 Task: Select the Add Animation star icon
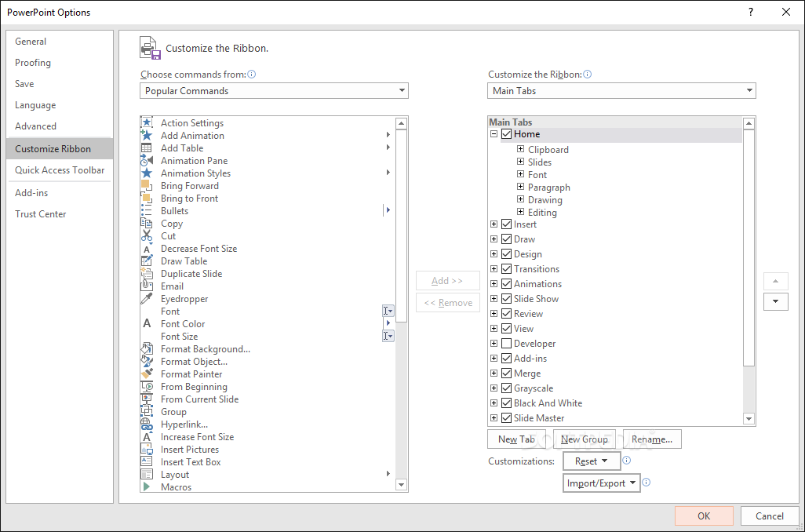147,135
